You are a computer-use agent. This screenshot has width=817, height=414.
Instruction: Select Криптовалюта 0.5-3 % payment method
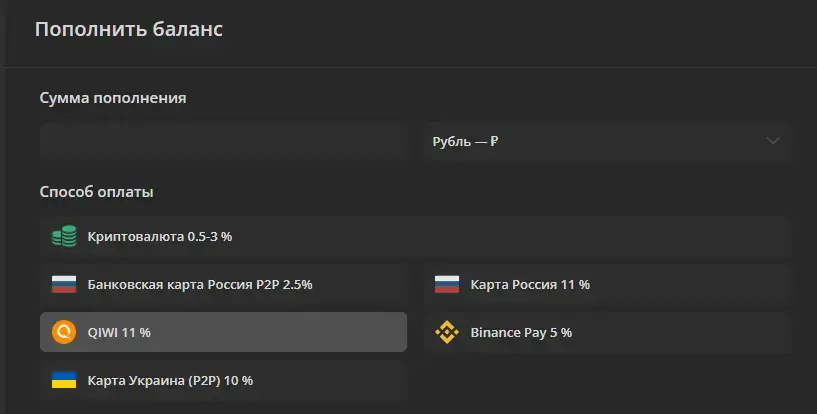click(x=416, y=236)
